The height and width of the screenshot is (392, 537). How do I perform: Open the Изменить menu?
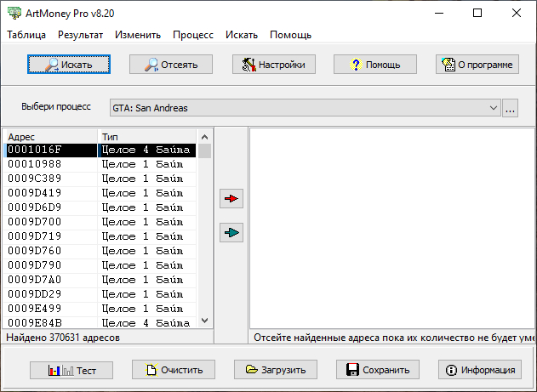pos(138,35)
